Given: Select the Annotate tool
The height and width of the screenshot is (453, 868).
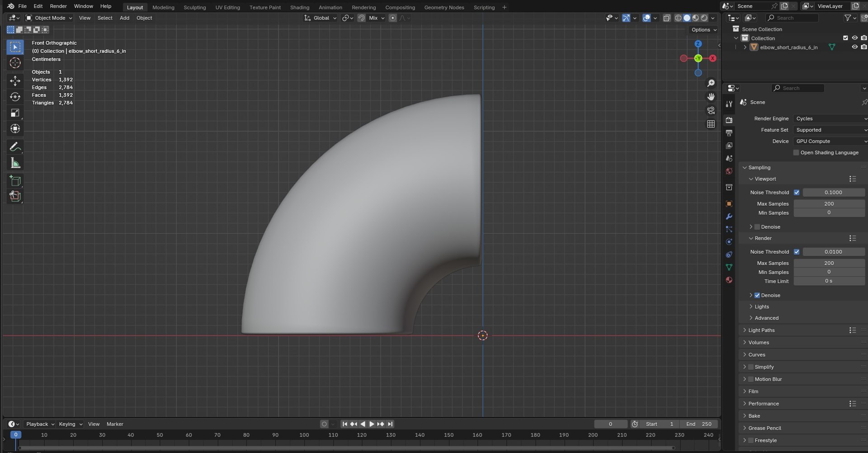Looking at the screenshot, I should click(x=15, y=147).
